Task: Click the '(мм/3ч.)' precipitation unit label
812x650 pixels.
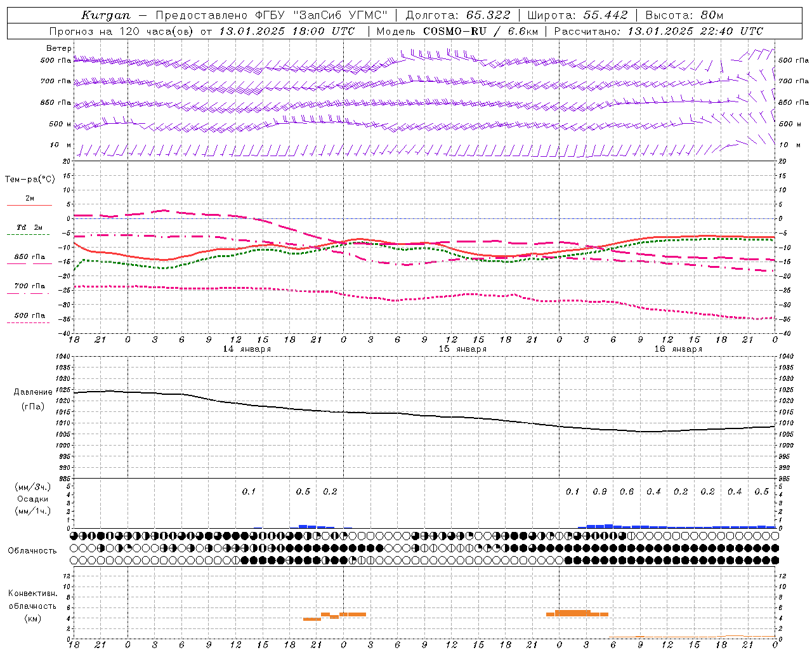Action: coord(33,487)
